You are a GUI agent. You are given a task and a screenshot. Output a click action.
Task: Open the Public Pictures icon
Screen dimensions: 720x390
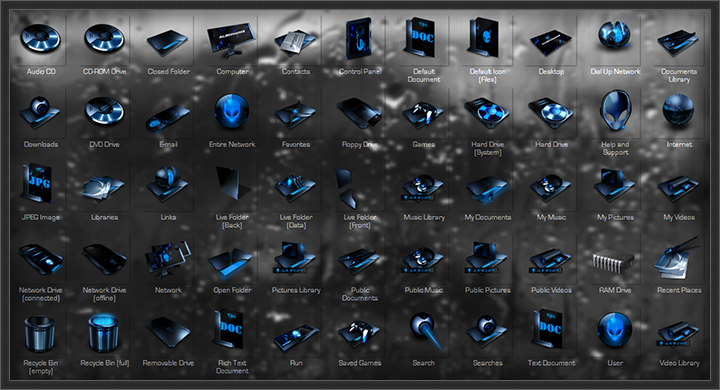(487, 258)
